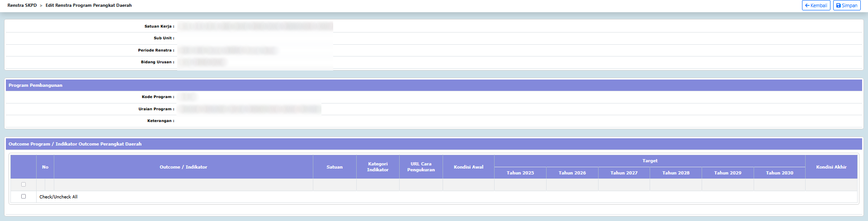Click the Program Pembangunan section header

point(434,85)
